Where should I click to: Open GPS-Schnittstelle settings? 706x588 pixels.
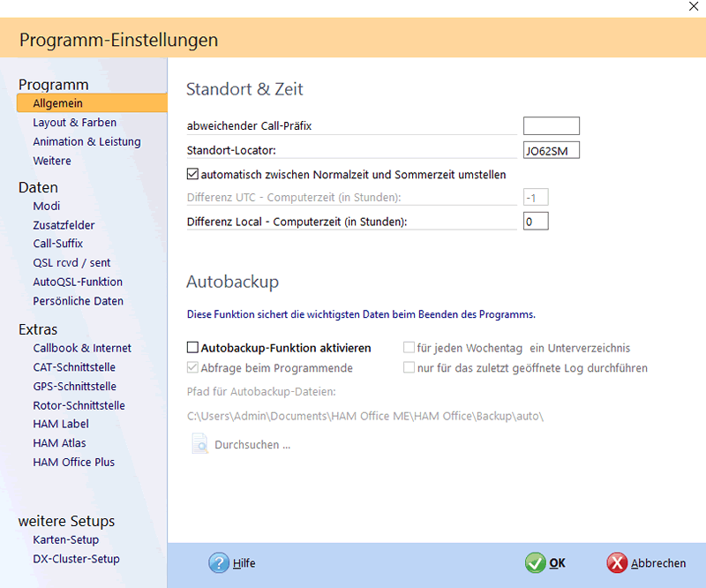[x=75, y=386]
